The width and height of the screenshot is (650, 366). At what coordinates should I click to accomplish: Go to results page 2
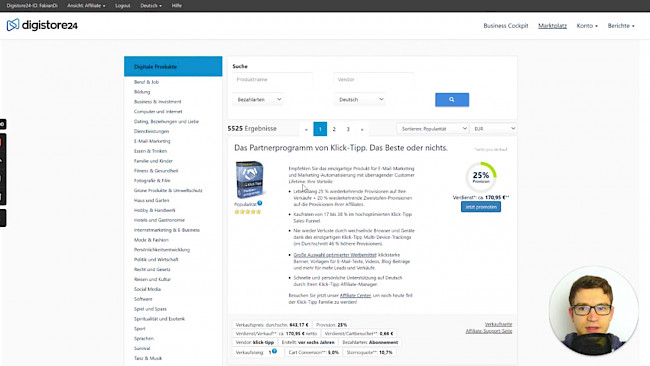334,129
